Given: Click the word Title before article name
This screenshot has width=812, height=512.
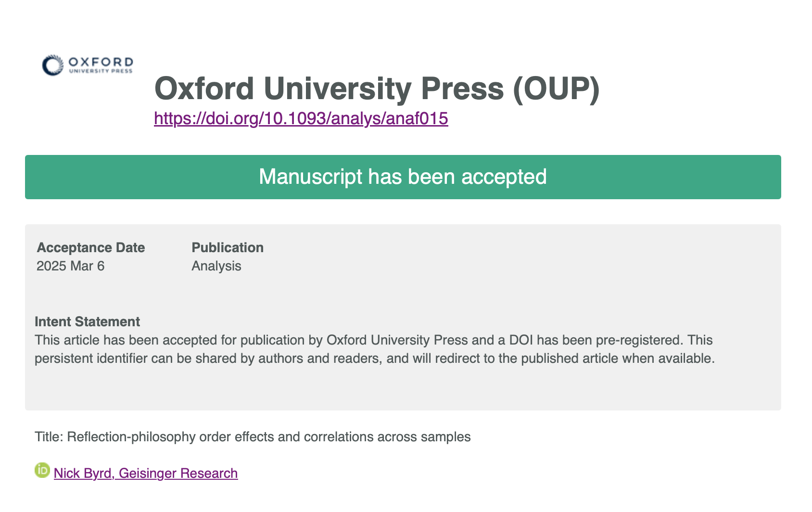Looking at the screenshot, I should coord(49,437).
